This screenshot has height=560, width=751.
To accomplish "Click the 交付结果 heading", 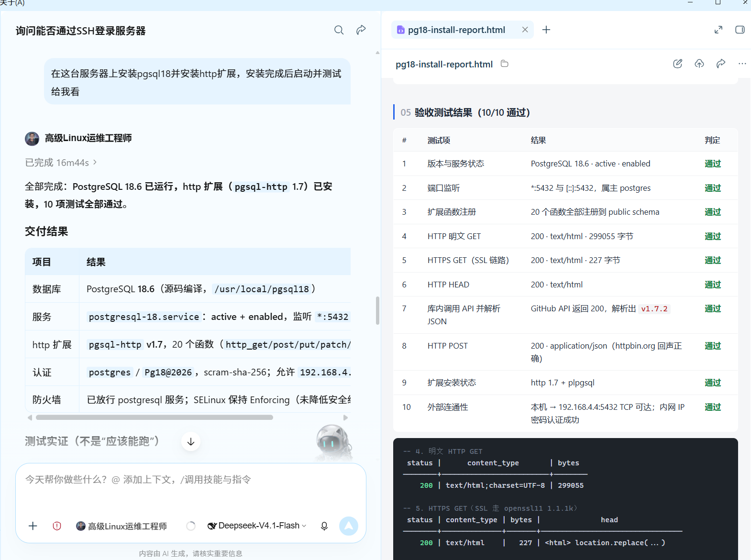I will pos(46,231).
